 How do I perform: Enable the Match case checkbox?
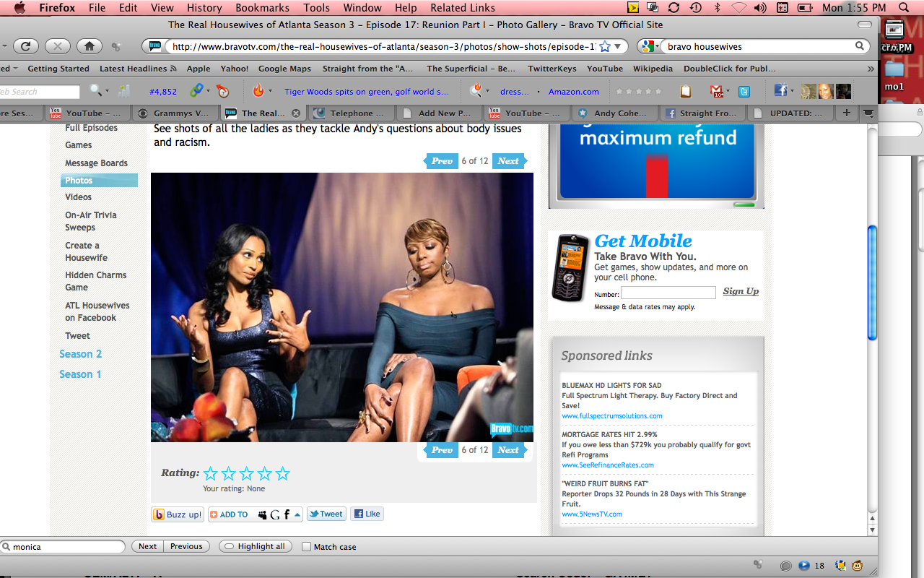point(307,547)
